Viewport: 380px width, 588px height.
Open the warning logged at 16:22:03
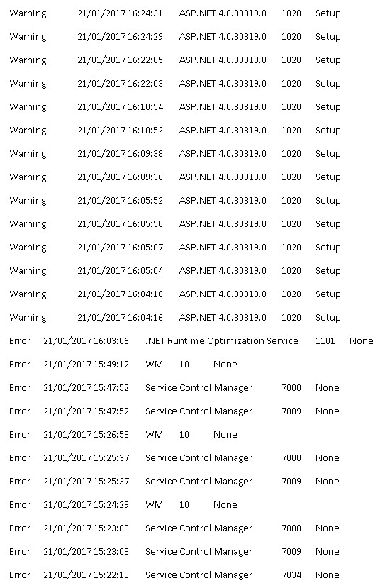(x=175, y=83)
